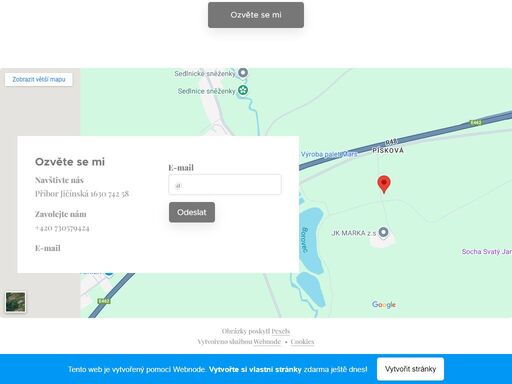Click the E463 road badge near top right
The height and width of the screenshot is (384, 512).
point(476,123)
